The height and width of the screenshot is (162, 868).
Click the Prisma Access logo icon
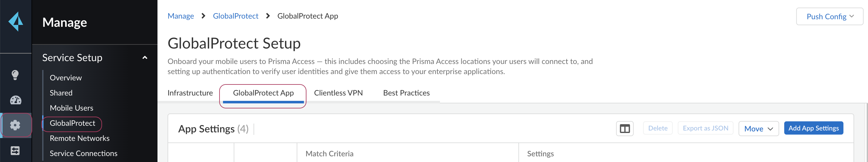pyautogui.click(x=15, y=22)
